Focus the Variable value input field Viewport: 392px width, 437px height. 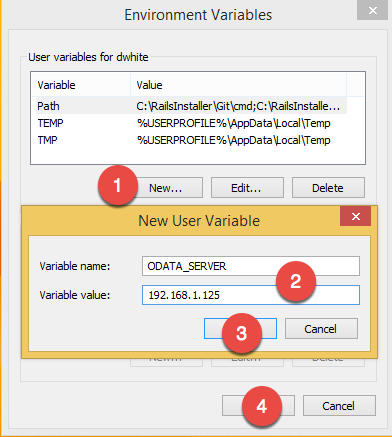pos(251,295)
